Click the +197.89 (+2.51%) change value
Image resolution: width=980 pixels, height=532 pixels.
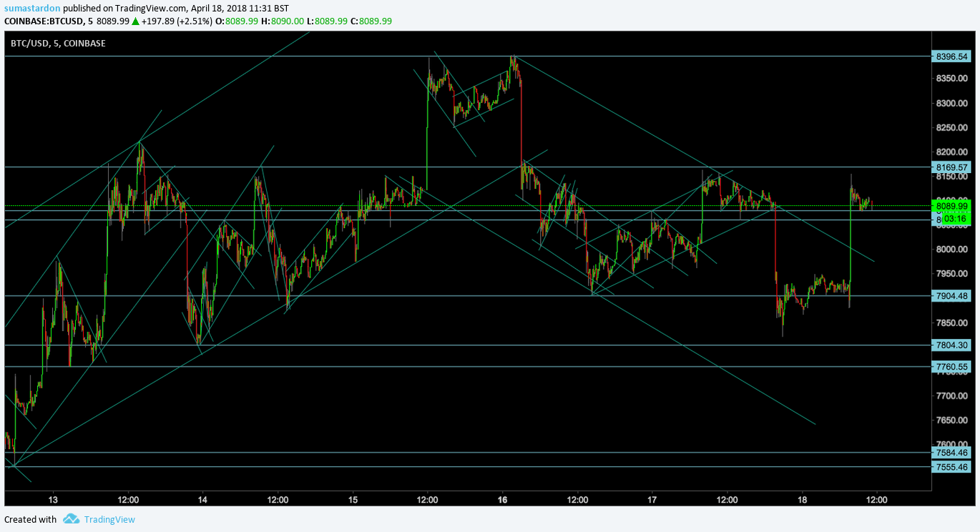(177, 21)
